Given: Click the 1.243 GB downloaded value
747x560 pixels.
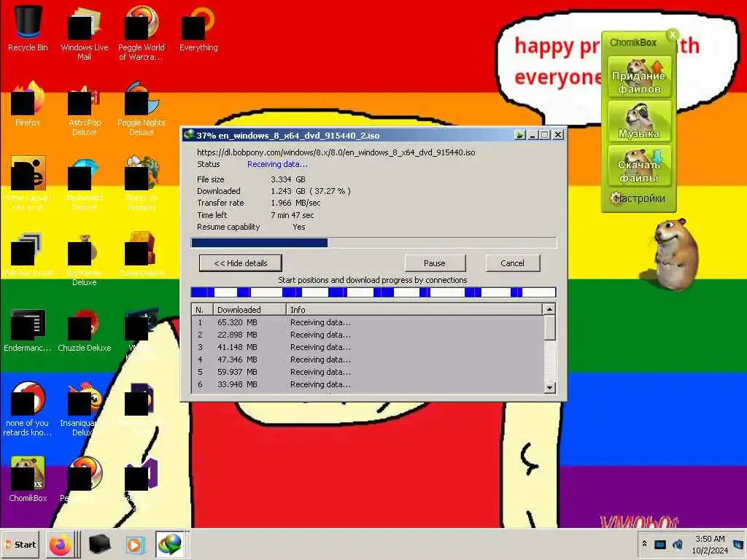Looking at the screenshot, I should coord(310,191).
